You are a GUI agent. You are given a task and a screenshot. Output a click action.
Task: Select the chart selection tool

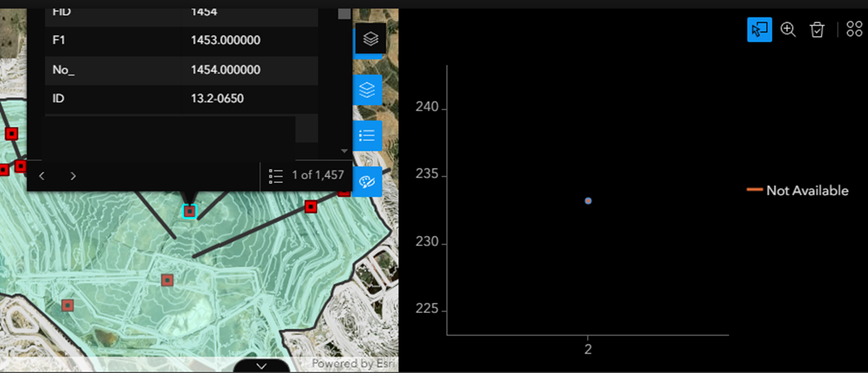pyautogui.click(x=759, y=29)
